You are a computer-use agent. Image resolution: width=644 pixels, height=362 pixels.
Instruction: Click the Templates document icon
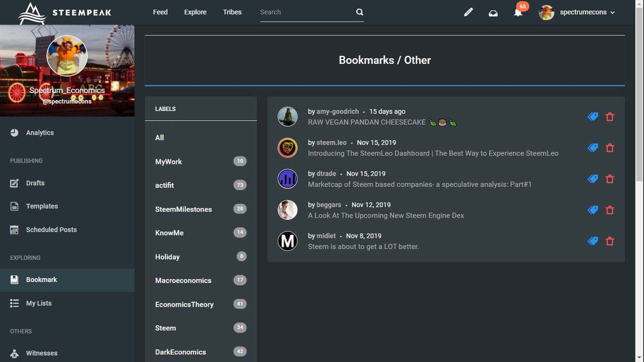[15, 206]
